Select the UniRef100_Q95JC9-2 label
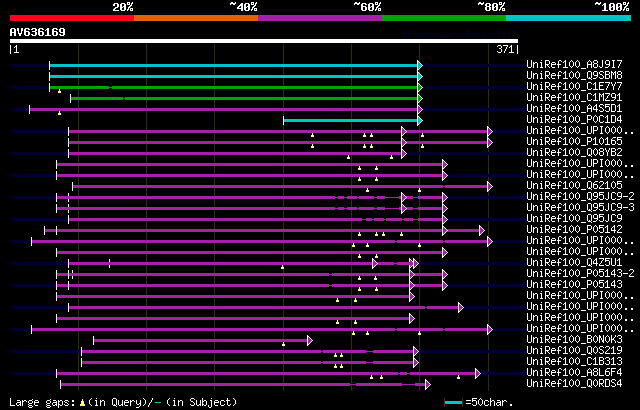 tap(580, 196)
